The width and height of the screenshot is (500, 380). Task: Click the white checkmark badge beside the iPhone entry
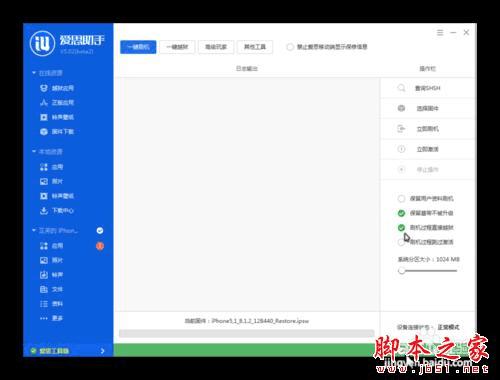point(100,230)
